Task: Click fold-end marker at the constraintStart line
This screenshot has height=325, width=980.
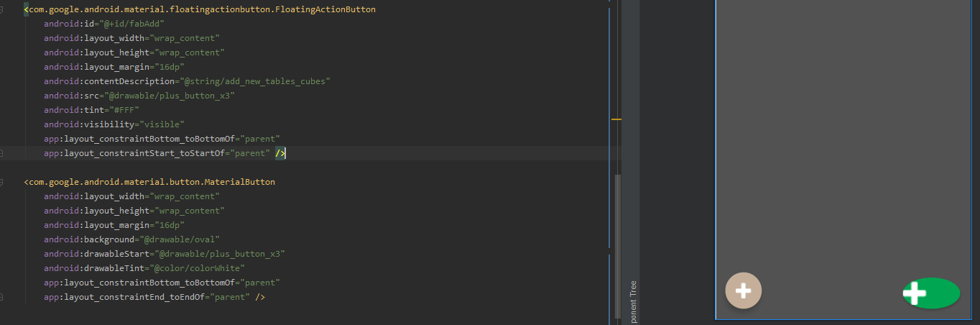Action: 2,153
